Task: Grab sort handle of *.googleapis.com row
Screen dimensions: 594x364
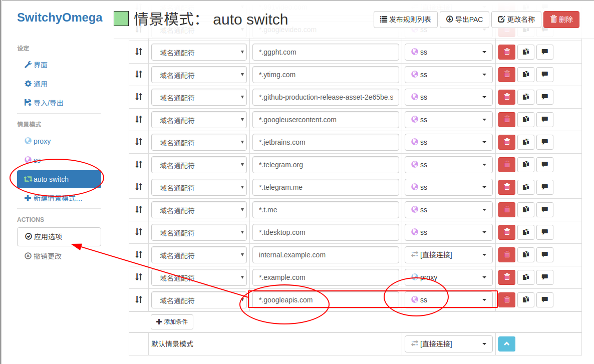Action: (139, 299)
